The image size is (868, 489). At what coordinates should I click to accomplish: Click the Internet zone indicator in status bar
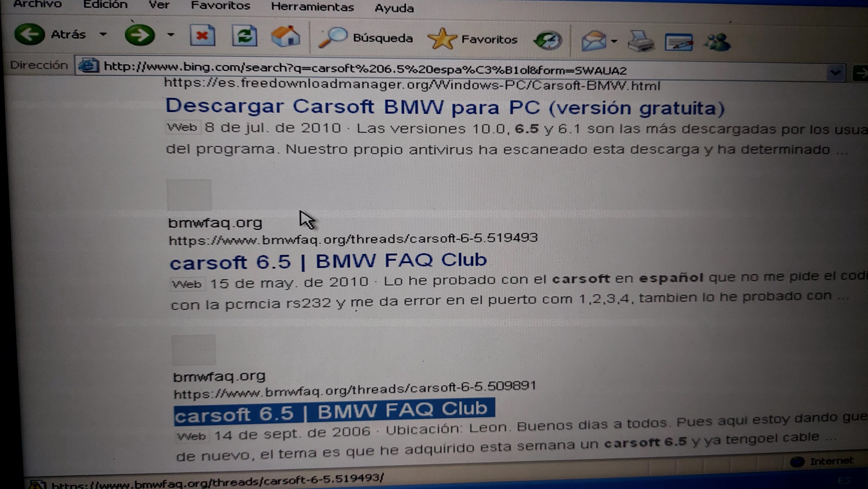pos(821,461)
